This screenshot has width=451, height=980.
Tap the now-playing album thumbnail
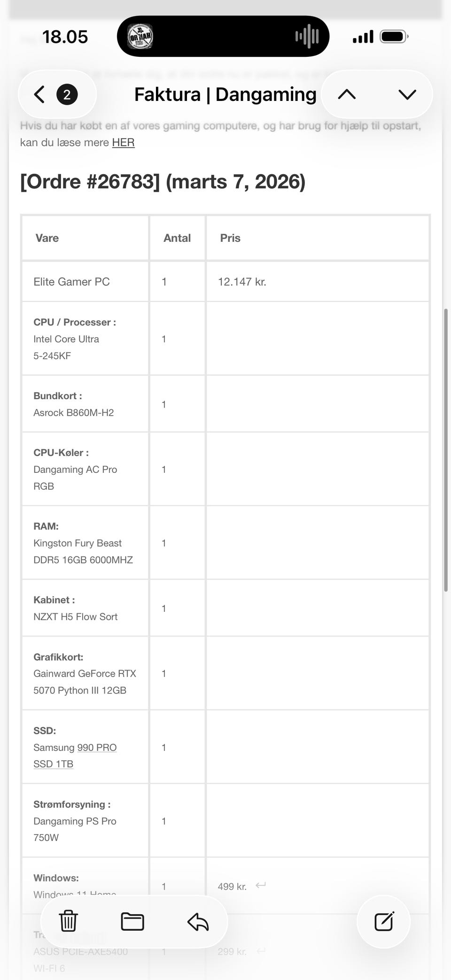(140, 36)
